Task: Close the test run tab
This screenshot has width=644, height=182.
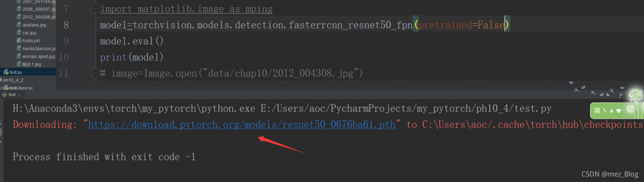Action: click(x=20, y=95)
